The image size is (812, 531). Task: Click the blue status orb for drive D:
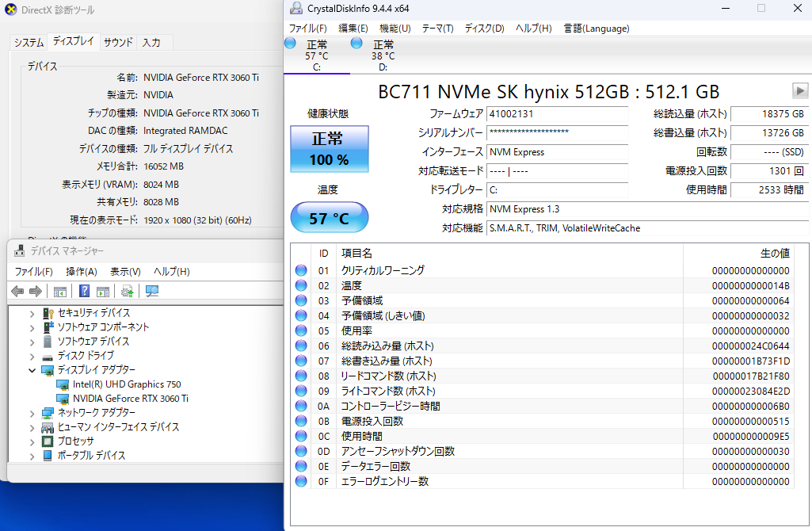pos(356,43)
